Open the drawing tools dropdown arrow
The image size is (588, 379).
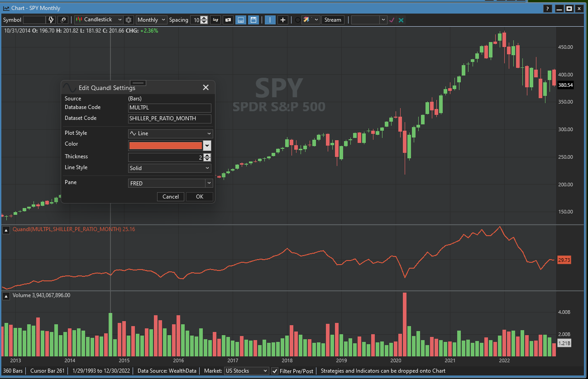[316, 20]
